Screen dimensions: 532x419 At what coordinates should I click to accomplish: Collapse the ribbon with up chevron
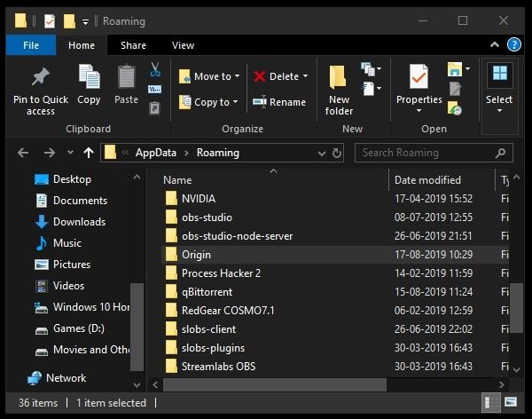pyautogui.click(x=495, y=44)
